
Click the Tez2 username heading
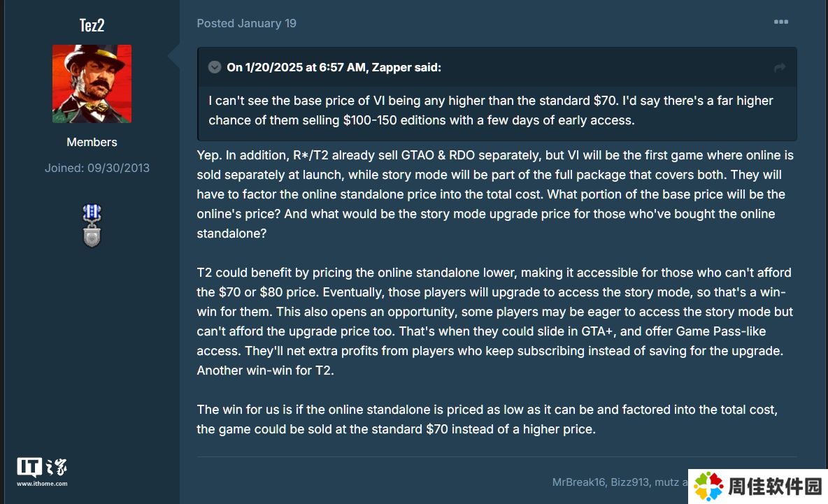(92, 24)
